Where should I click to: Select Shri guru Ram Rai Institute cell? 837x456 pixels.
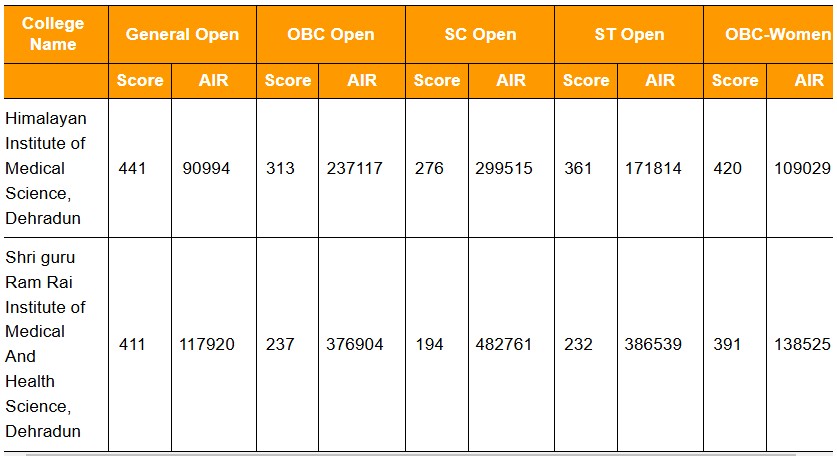(46, 344)
